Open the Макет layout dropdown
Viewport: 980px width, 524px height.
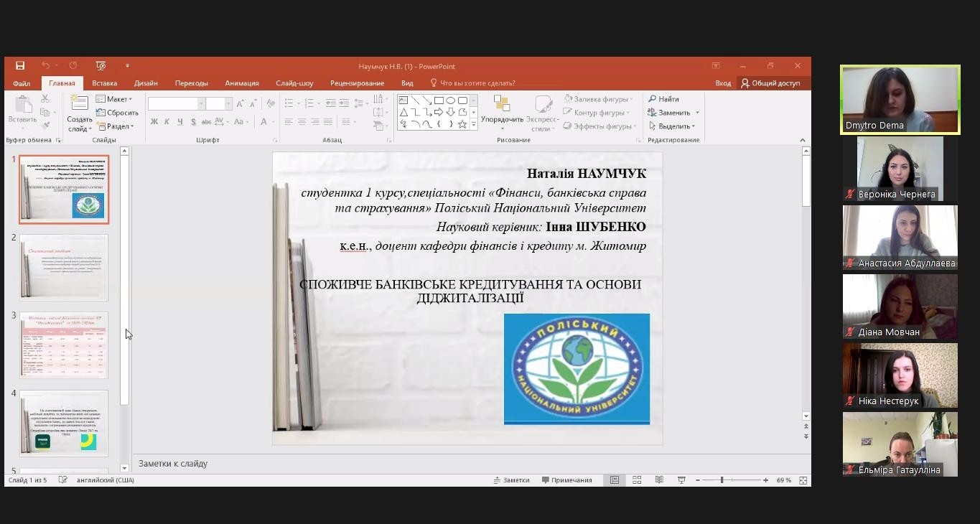tap(115, 99)
